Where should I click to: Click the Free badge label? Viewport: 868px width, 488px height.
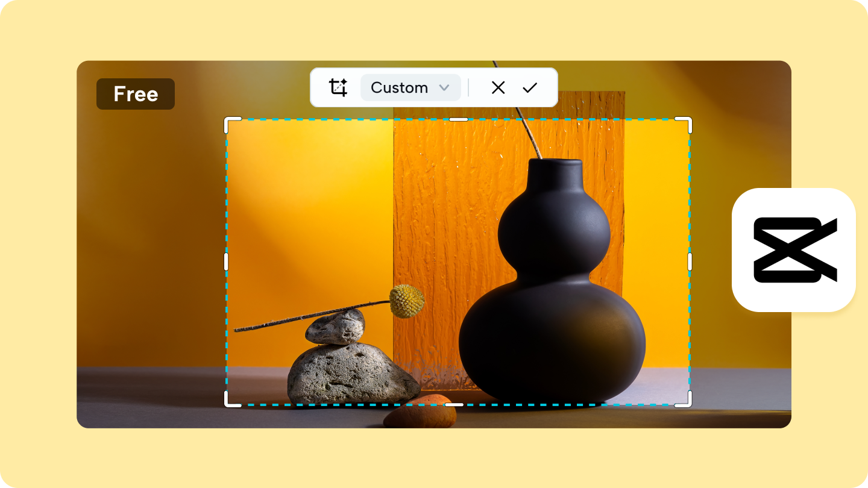click(x=135, y=93)
